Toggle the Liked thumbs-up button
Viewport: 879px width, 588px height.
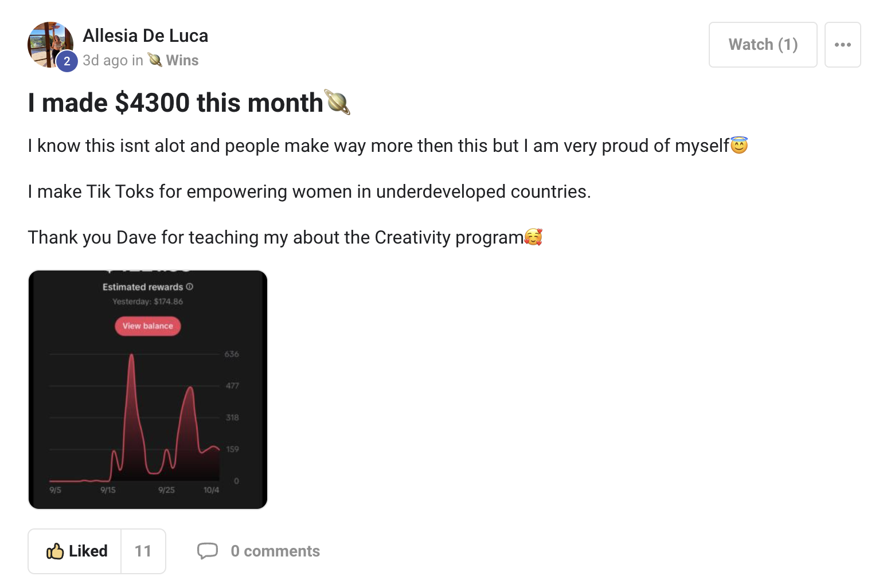[75, 551]
